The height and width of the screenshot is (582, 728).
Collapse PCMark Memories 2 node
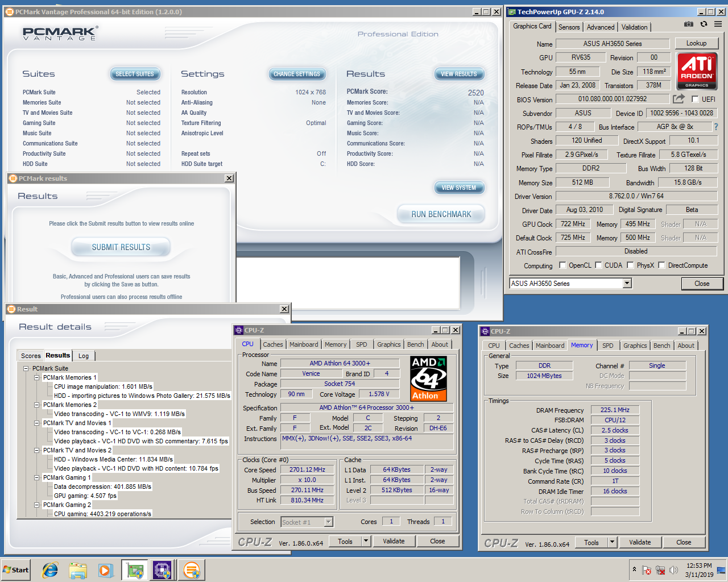tap(36, 405)
